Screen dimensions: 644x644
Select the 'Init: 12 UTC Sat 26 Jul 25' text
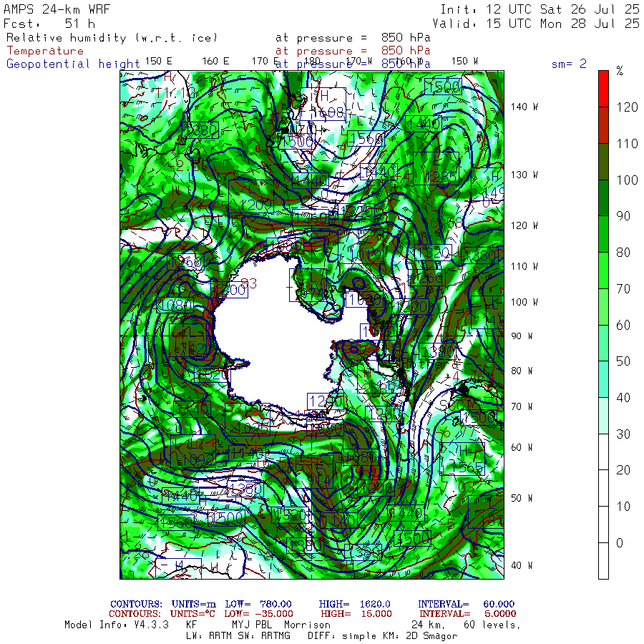[x=540, y=9]
